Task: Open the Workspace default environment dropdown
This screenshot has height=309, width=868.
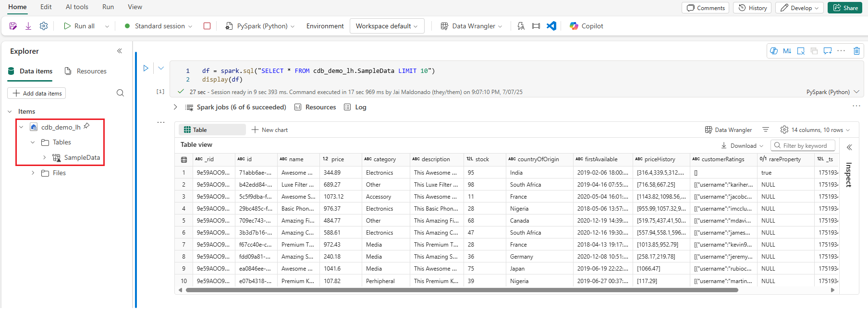Action: coord(387,26)
